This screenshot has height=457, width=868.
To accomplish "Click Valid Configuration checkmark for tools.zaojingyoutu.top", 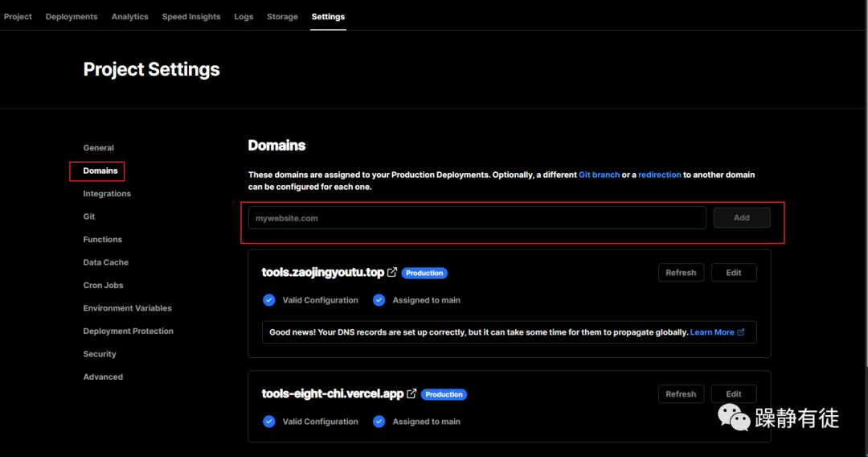I will (x=269, y=300).
